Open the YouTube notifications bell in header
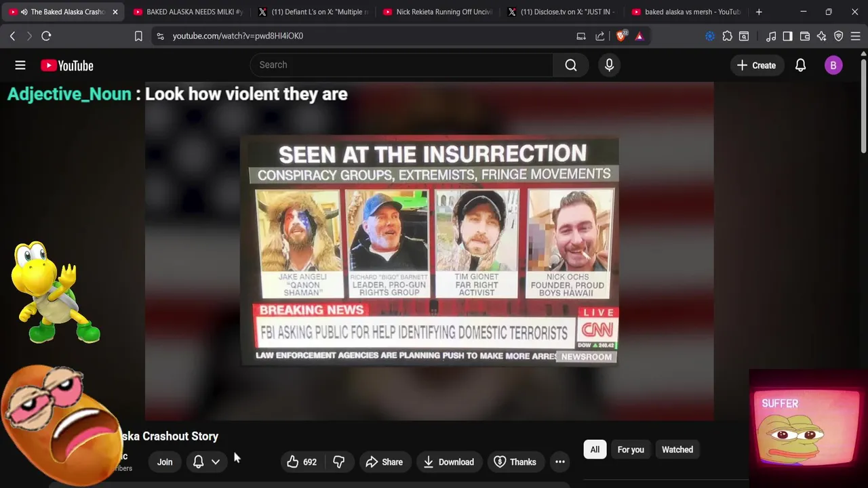 pyautogui.click(x=800, y=65)
